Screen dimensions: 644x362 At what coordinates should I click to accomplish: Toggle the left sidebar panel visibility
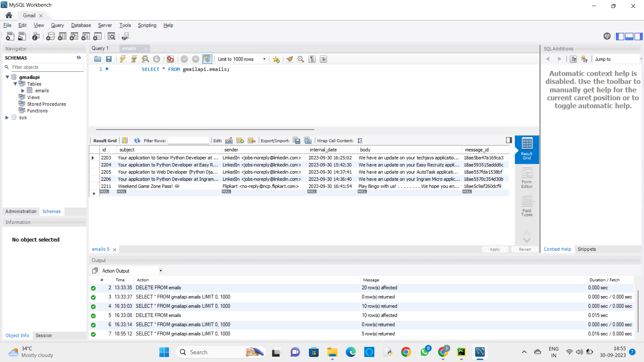pyautogui.click(x=620, y=36)
